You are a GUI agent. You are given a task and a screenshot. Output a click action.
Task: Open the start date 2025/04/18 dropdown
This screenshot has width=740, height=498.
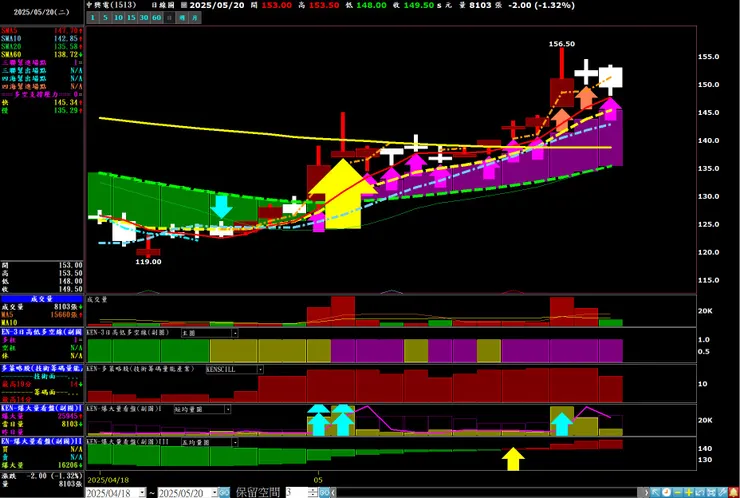point(142,493)
